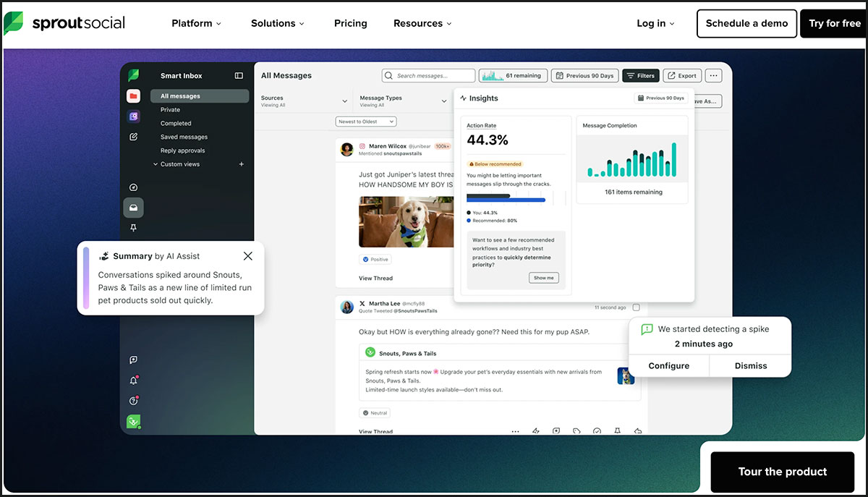
Task: Select Saved messages in Smart Inbox
Action: click(184, 137)
